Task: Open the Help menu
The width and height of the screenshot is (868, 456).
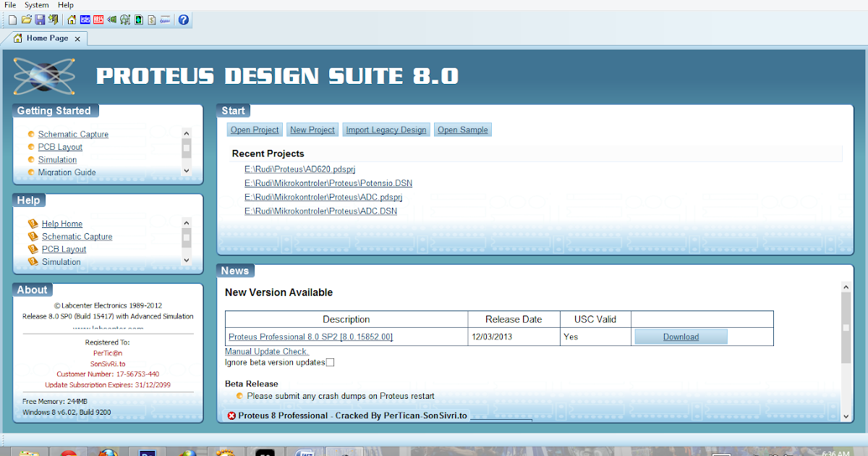Action: pos(66,5)
